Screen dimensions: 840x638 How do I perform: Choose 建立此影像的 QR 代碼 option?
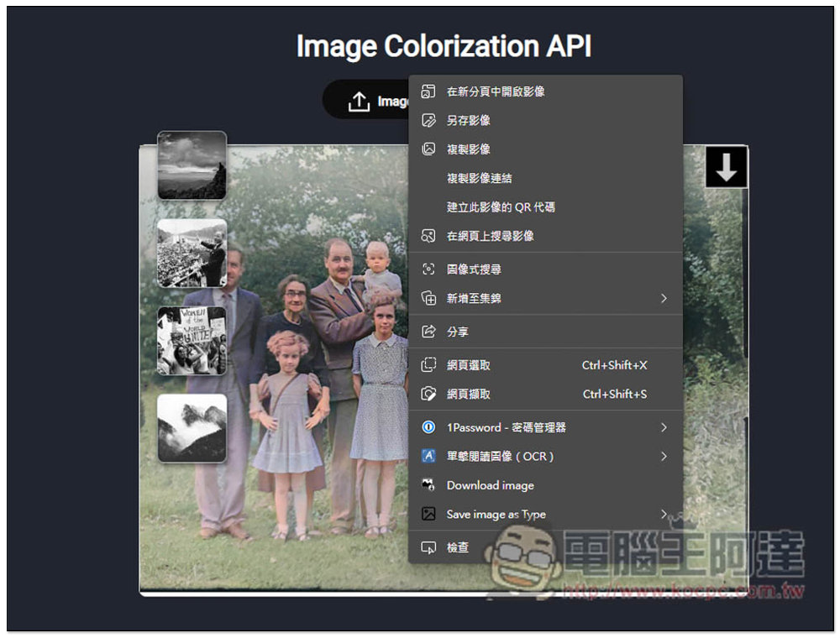pos(501,207)
